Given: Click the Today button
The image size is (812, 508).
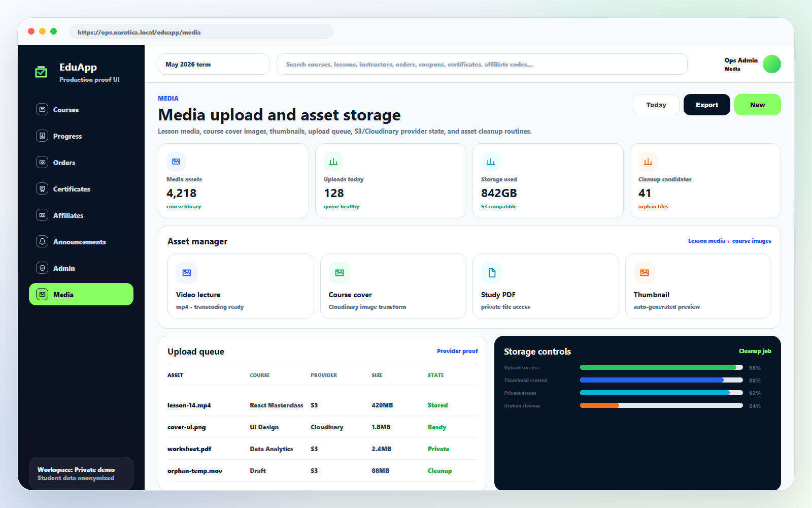Looking at the screenshot, I should tap(656, 105).
